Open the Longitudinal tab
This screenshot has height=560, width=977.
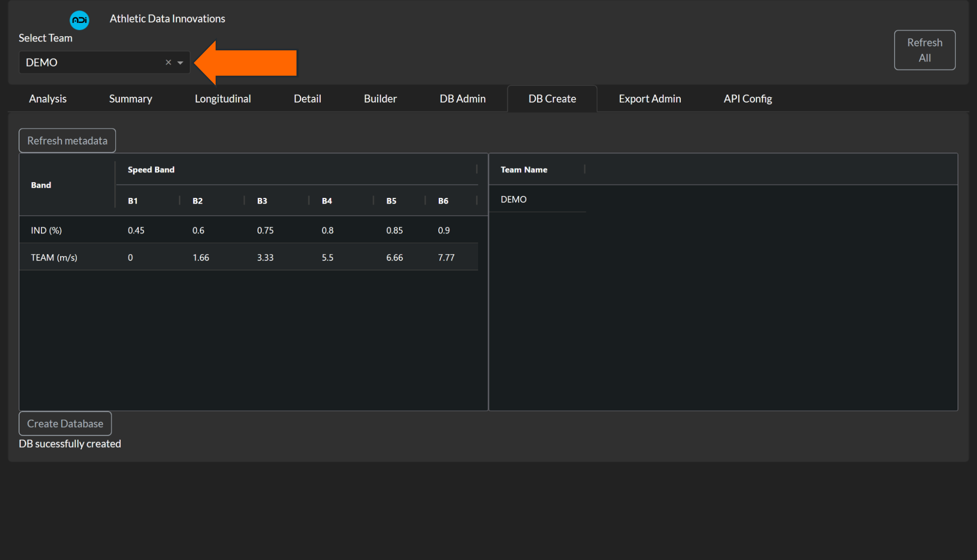[223, 99]
